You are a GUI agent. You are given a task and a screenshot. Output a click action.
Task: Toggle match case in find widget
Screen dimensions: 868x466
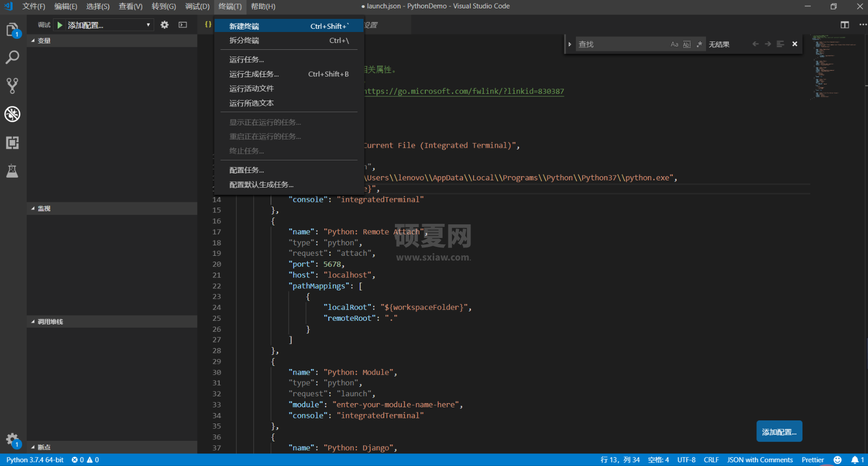pos(674,45)
